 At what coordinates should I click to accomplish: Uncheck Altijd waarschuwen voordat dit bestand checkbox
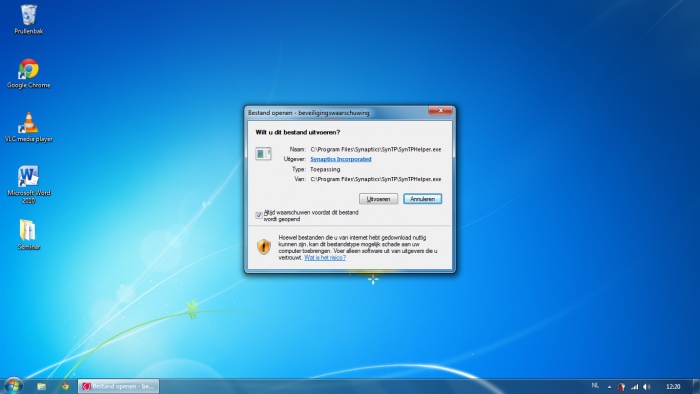(x=258, y=216)
